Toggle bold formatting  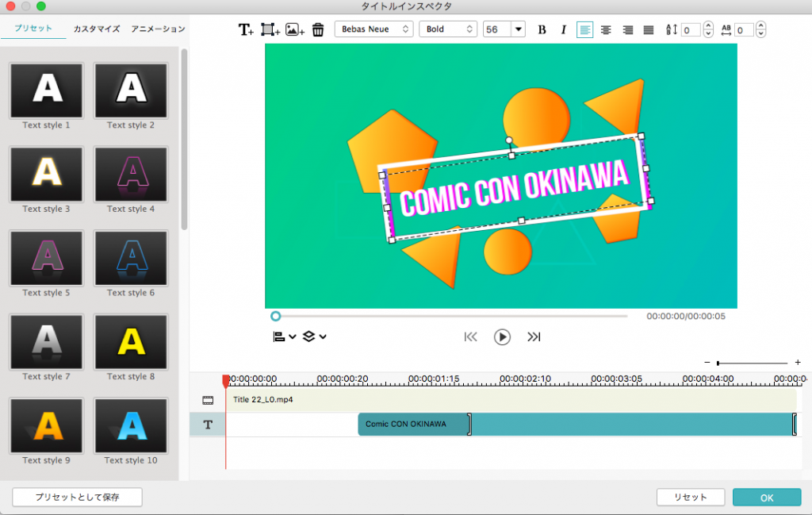542,29
